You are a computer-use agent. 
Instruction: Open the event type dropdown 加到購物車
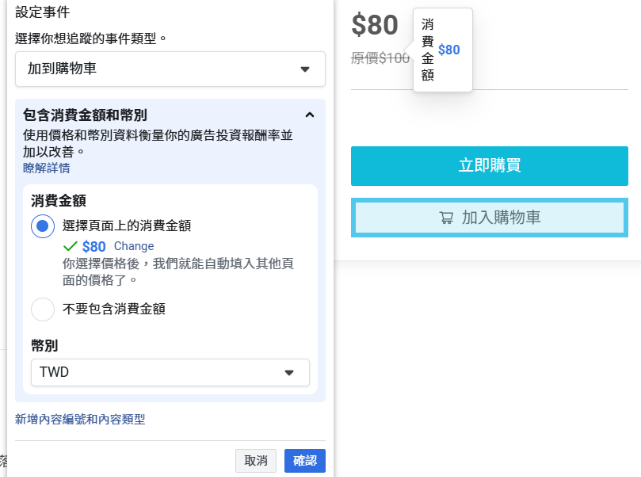point(170,69)
